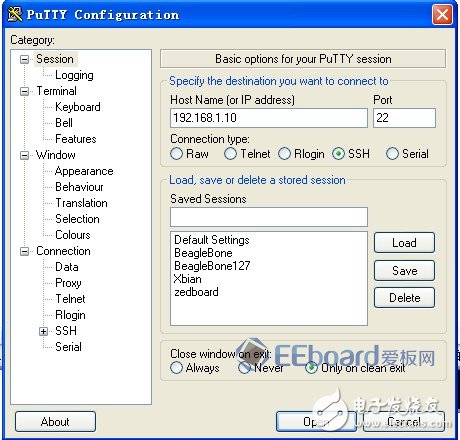Open the Colours settings category
The image size is (460, 440).
pos(73,235)
